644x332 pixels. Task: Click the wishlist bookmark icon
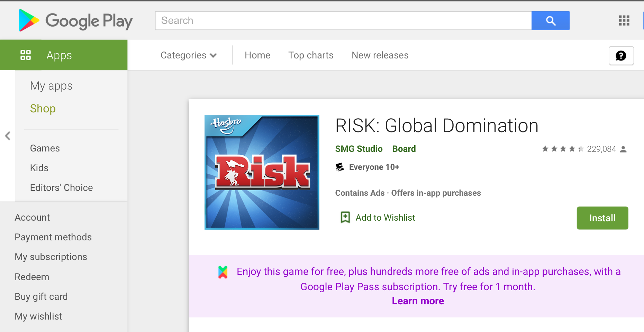[x=345, y=218]
